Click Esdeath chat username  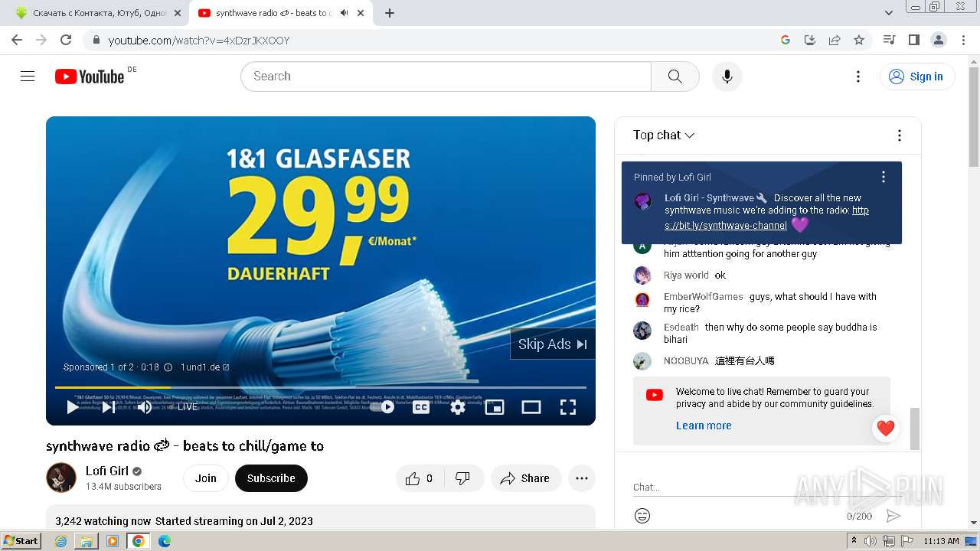click(681, 327)
